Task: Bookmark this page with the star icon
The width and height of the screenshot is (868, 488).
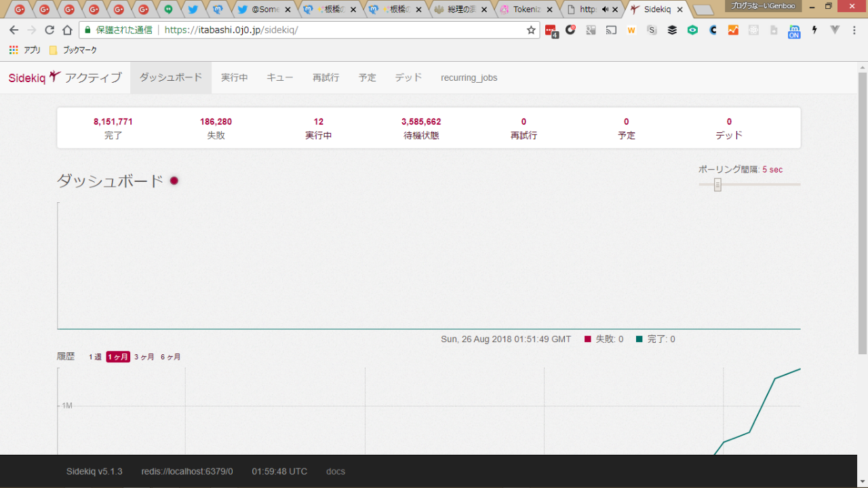Action: [531, 30]
